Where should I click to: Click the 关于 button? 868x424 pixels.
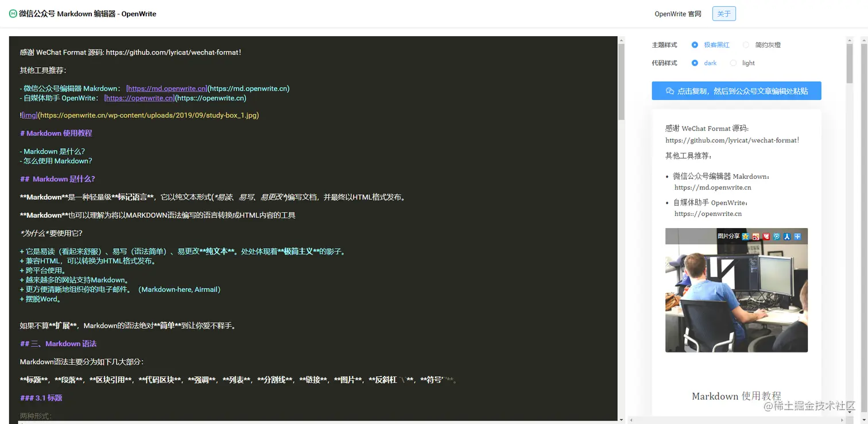click(724, 14)
